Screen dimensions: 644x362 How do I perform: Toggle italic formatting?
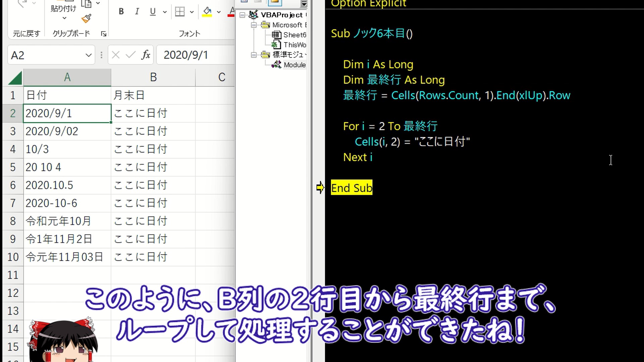coord(137,12)
